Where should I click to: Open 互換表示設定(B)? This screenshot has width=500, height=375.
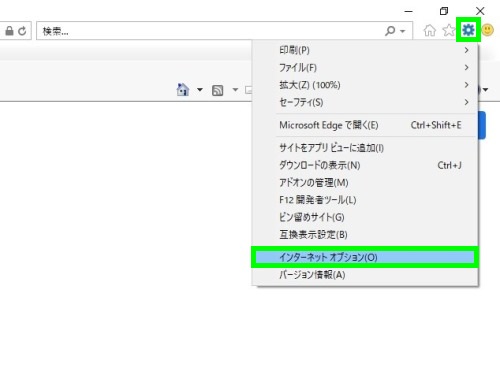tap(365, 234)
